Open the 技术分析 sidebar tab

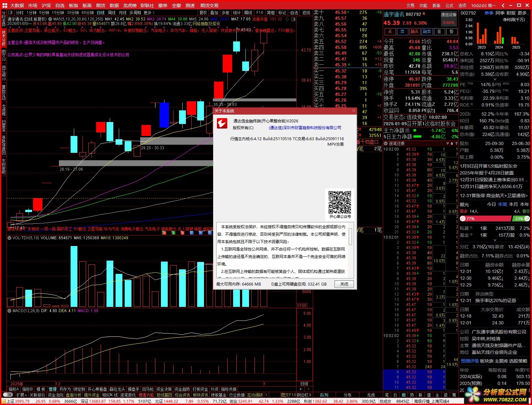(x=4, y=38)
